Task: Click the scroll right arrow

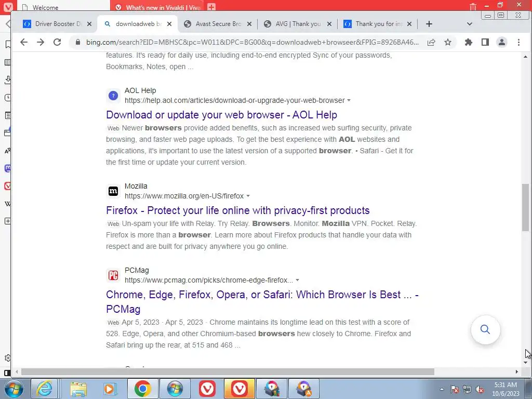Action: point(516,372)
